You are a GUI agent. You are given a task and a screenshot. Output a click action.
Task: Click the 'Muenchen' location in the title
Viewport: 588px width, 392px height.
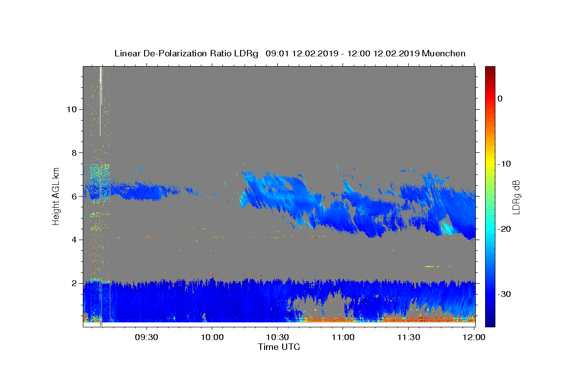pyautogui.click(x=443, y=53)
